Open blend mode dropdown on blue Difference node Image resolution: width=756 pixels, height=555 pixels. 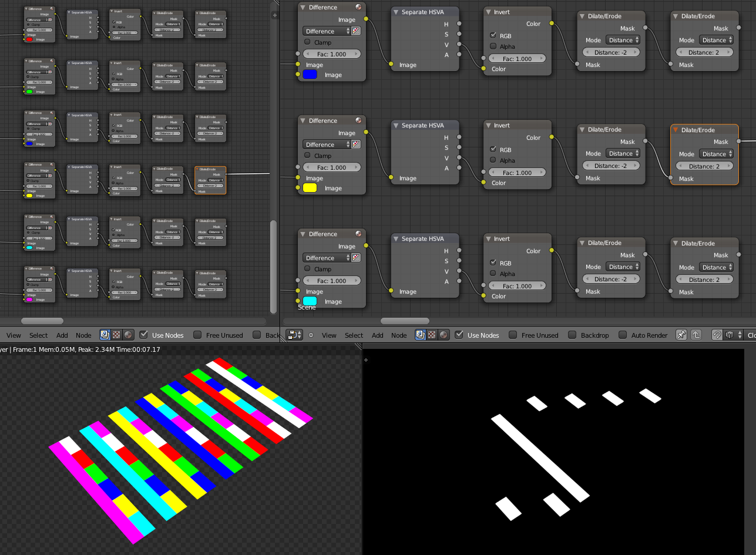tap(327, 31)
